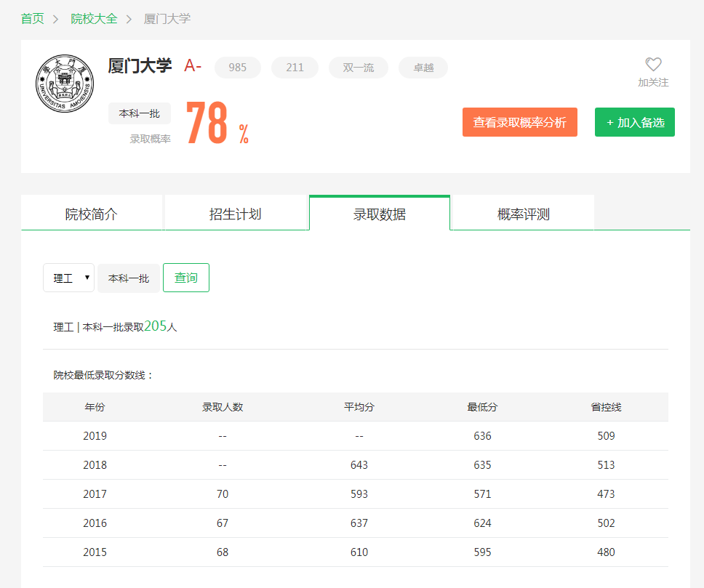704x588 pixels.
Task: Click 635 minimum score for 2018
Action: pos(482,465)
